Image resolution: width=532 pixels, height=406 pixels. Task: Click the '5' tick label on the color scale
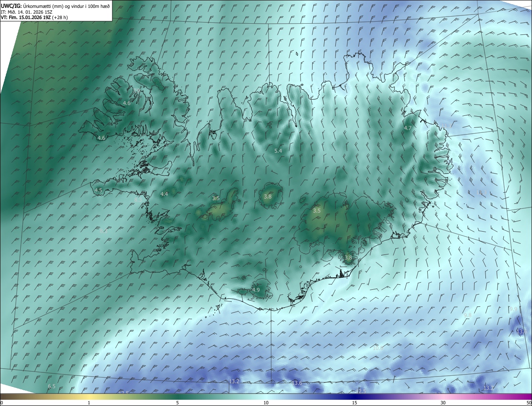pyautogui.click(x=177, y=403)
